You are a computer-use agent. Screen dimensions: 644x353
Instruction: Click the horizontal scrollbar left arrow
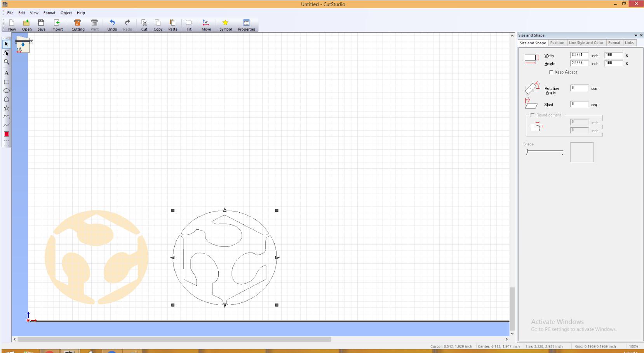pyautogui.click(x=15, y=339)
